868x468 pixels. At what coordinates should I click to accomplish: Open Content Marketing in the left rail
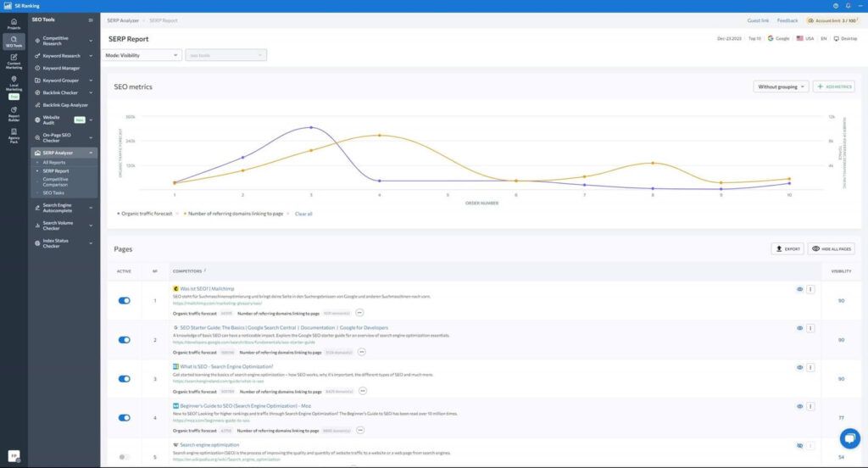[x=14, y=61]
